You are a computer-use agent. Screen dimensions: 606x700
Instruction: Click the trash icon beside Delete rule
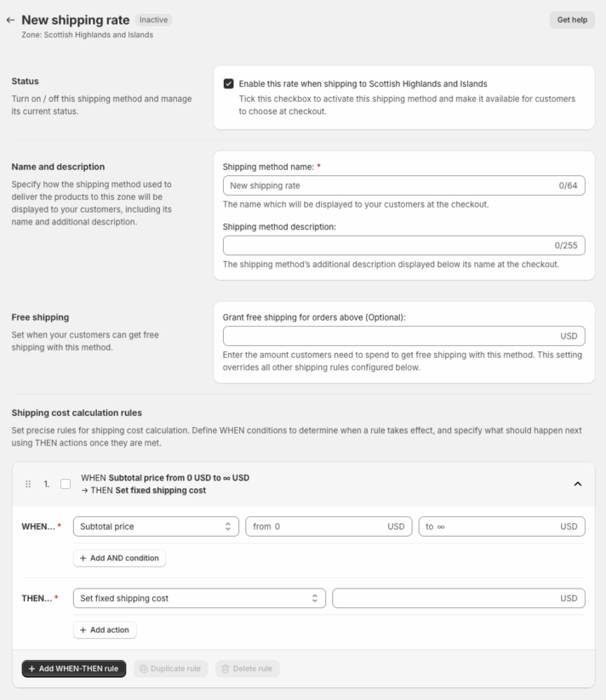(x=224, y=669)
